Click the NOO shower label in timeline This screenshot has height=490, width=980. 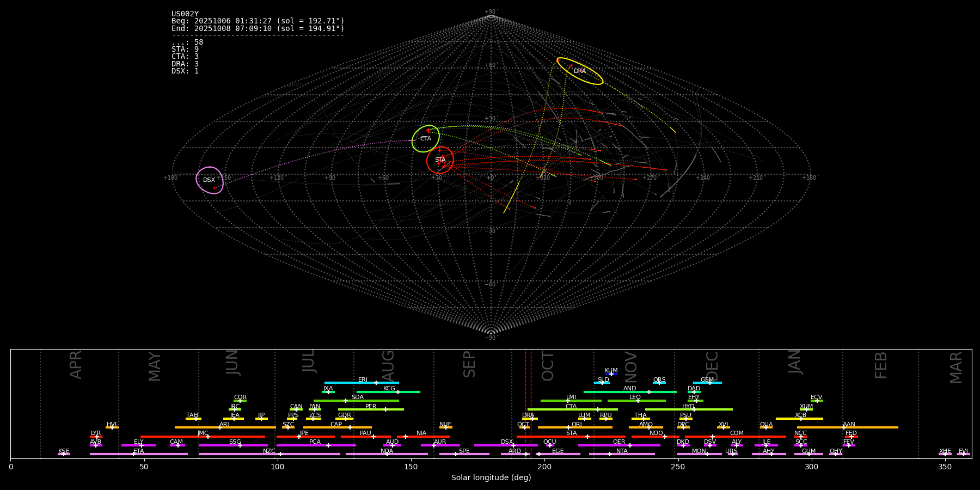coord(657,433)
